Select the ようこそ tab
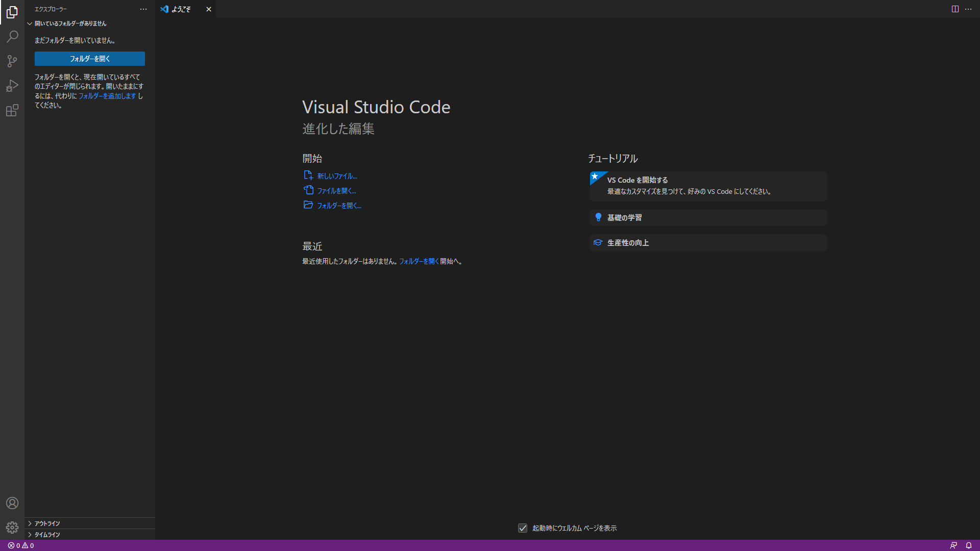Image resolution: width=980 pixels, height=551 pixels. pyautogui.click(x=181, y=9)
